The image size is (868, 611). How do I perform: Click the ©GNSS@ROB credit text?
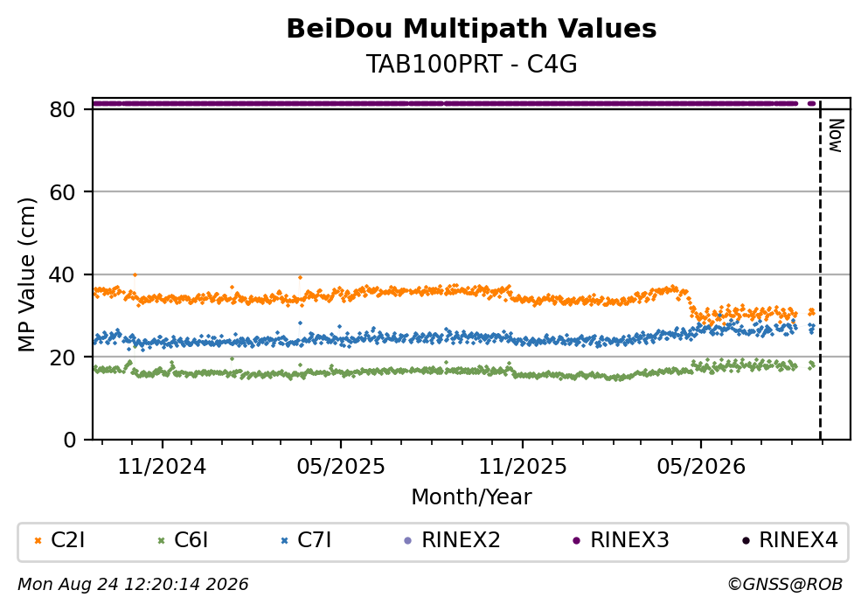[785, 585]
